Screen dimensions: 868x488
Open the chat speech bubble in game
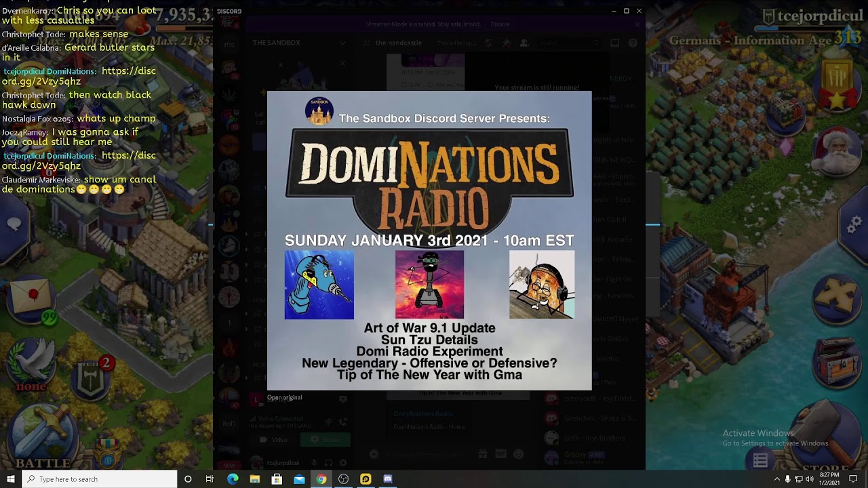(14, 224)
